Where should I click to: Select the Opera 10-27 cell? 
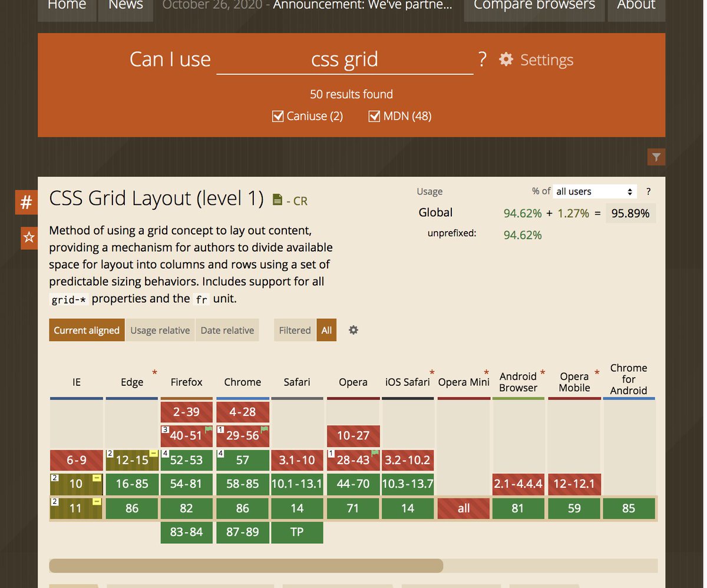(x=353, y=436)
